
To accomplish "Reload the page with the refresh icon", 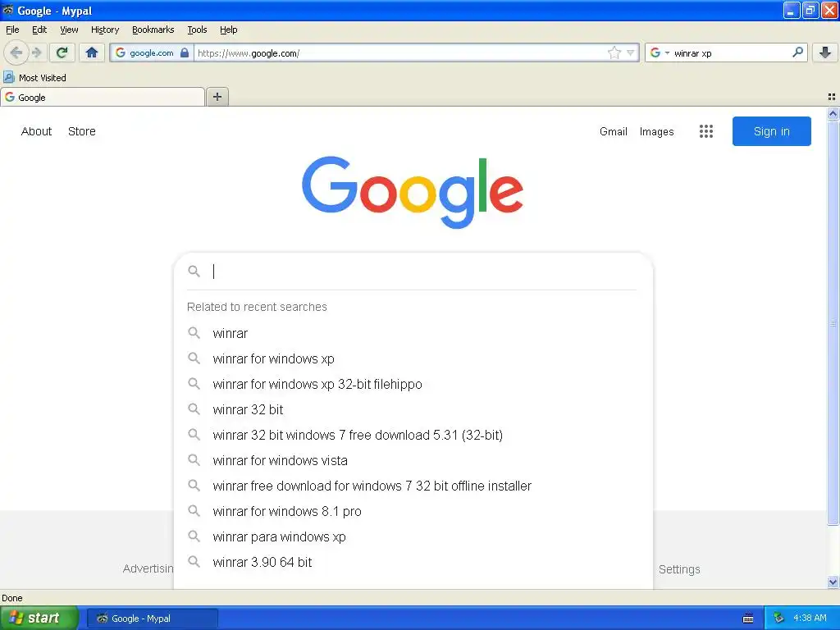I will (62, 52).
